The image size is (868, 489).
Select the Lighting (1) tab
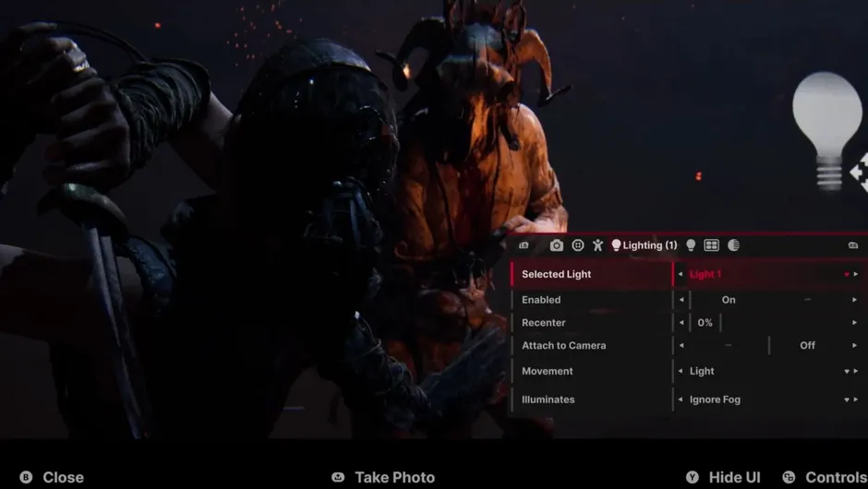(x=645, y=245)
